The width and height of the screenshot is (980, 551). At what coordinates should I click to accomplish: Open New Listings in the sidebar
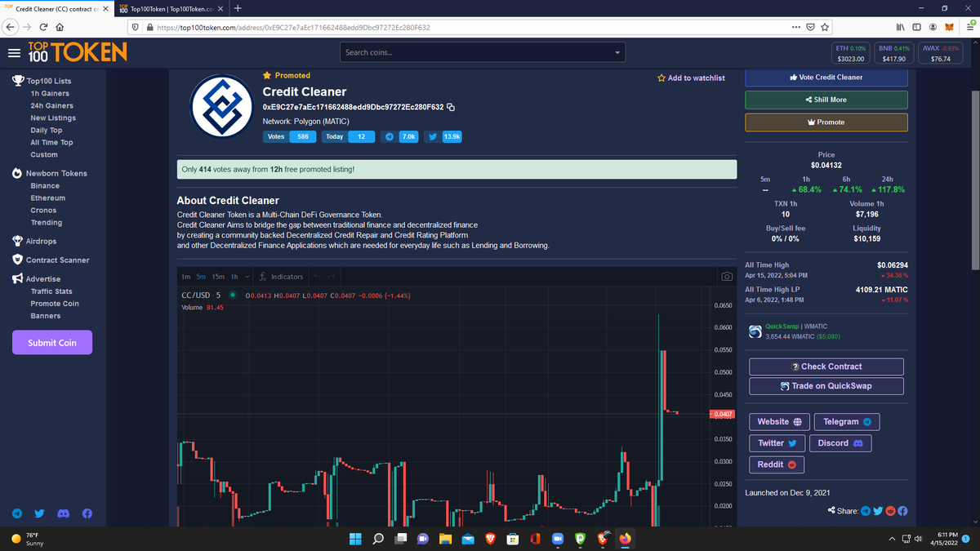[x=53, y=118]
